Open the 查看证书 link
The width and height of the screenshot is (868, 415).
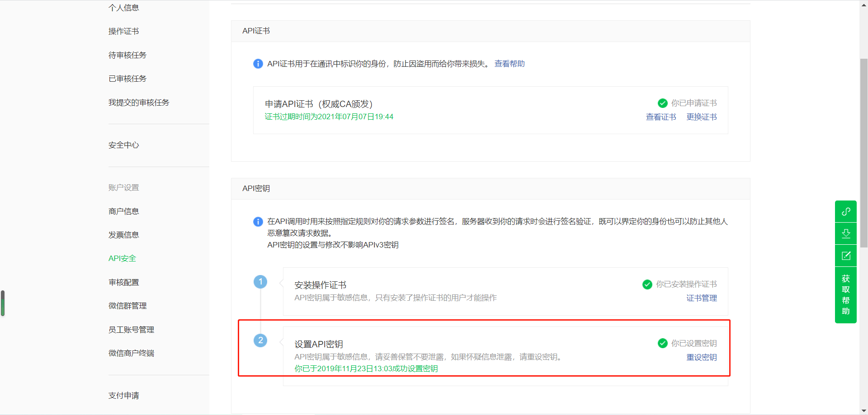661,117
